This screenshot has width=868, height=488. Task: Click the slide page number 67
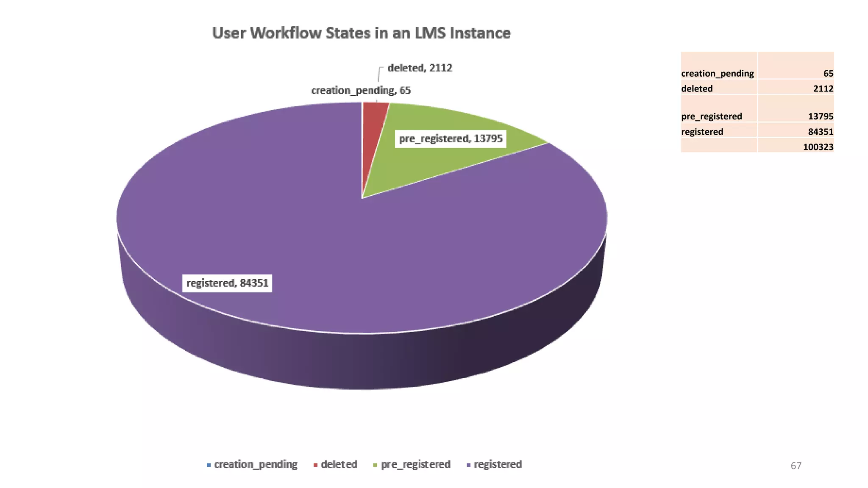click(796, 466)
